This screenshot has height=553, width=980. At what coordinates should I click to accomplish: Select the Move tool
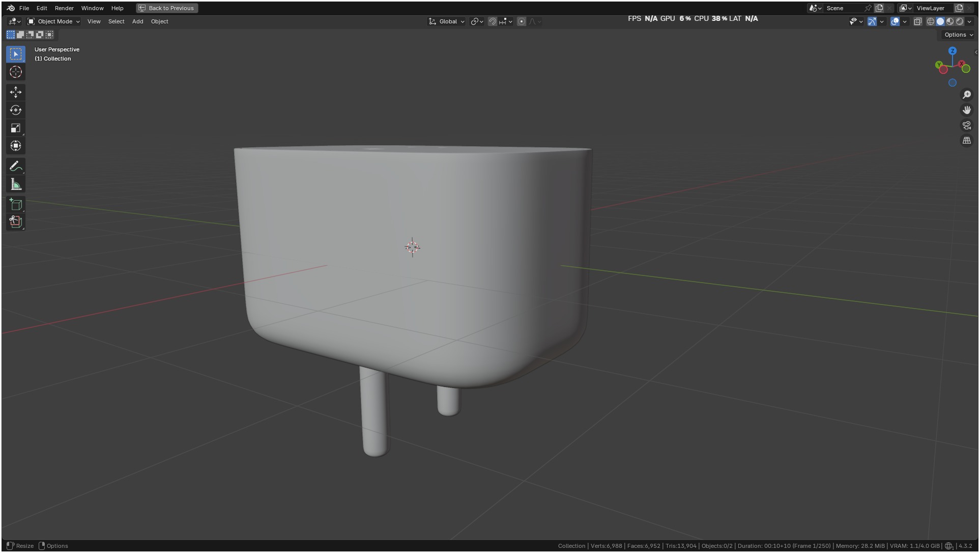16,92
